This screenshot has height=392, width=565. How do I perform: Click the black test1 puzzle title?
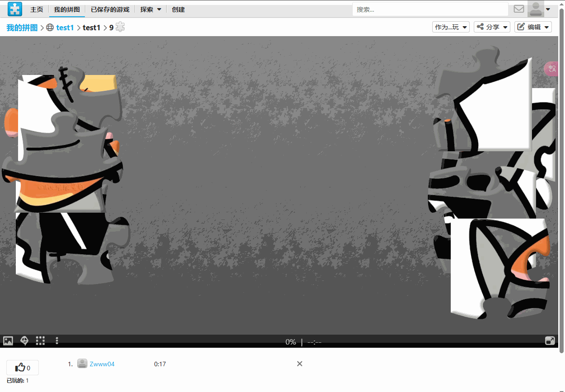click(92, 28)
